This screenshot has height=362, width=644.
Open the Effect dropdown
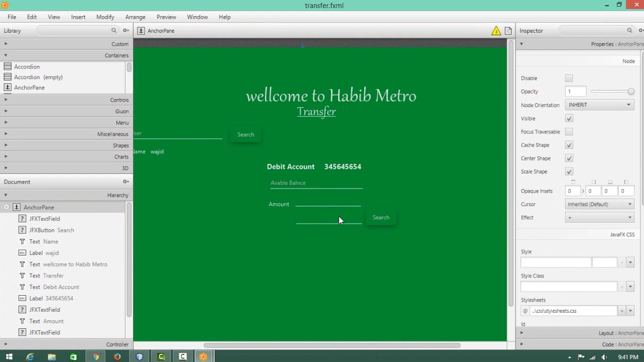click(599, 218)
